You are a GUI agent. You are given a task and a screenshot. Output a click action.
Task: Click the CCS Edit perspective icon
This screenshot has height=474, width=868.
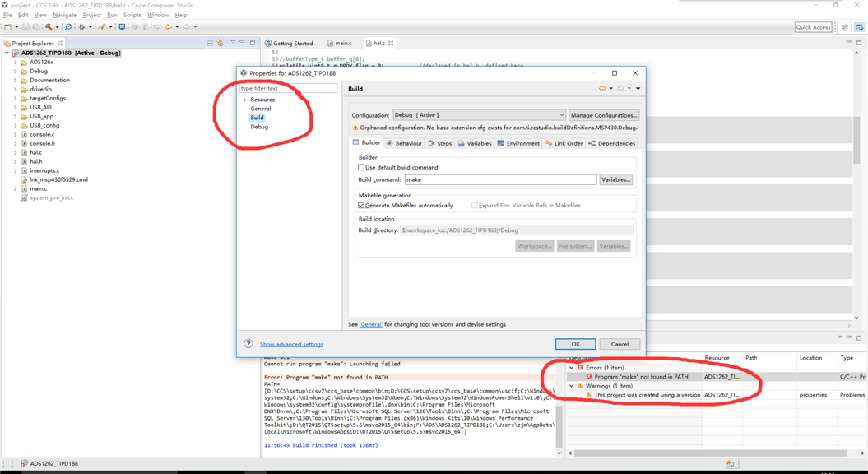[x=860, y=27]
